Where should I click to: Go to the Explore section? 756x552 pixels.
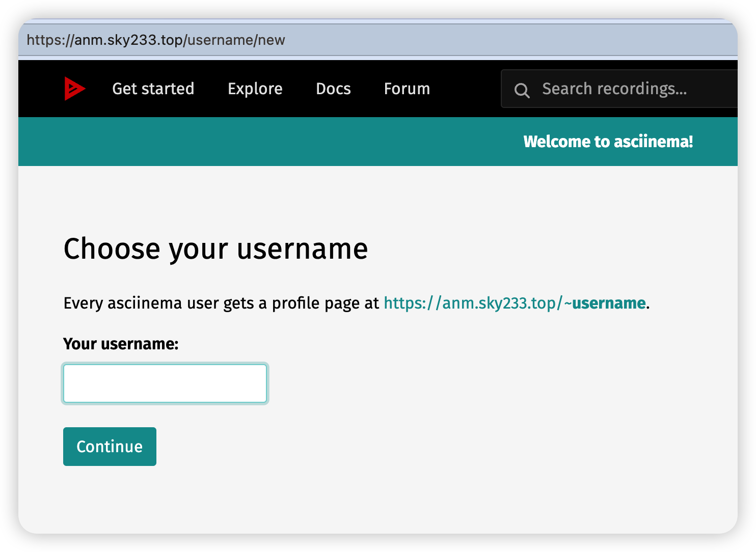pos(255,89)
